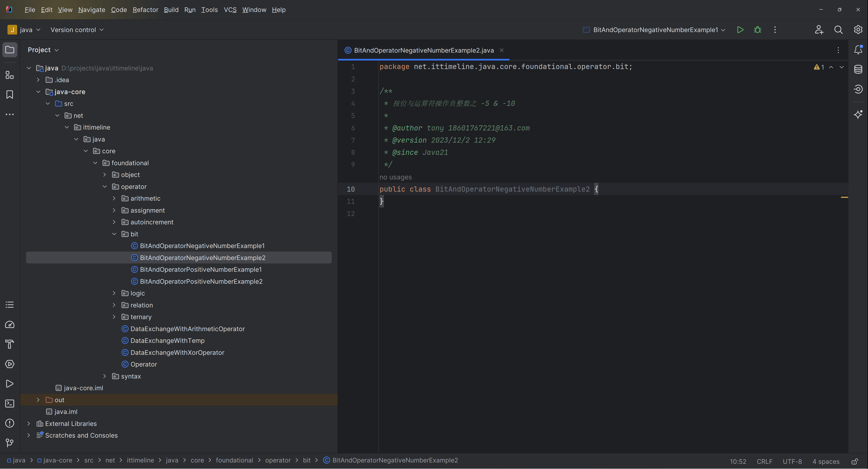
Task: Open run configuration selector dropdown
Action: pos(654,30)
